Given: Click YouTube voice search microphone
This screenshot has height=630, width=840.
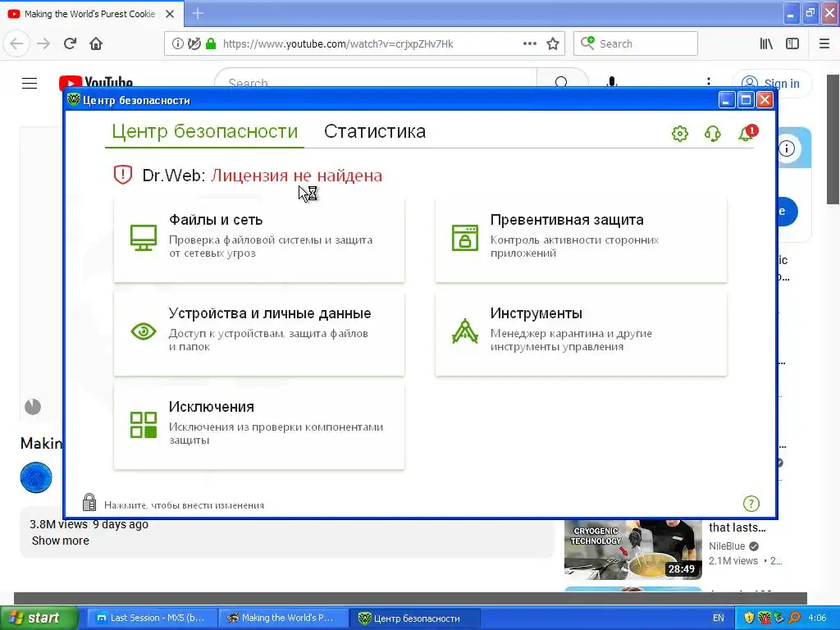Looking at the screenshot, I should 612,81.
